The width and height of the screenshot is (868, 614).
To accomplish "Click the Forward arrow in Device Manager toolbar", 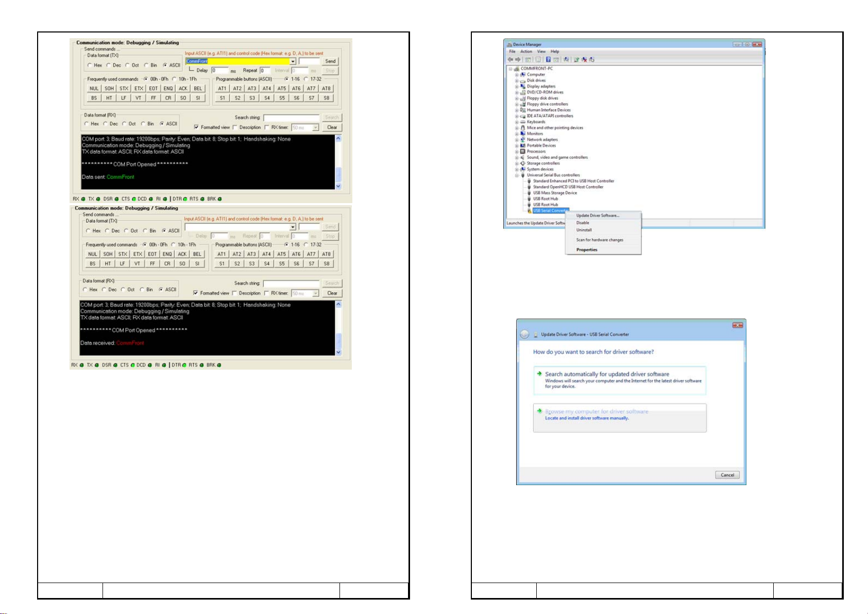I will pos(518,59).
